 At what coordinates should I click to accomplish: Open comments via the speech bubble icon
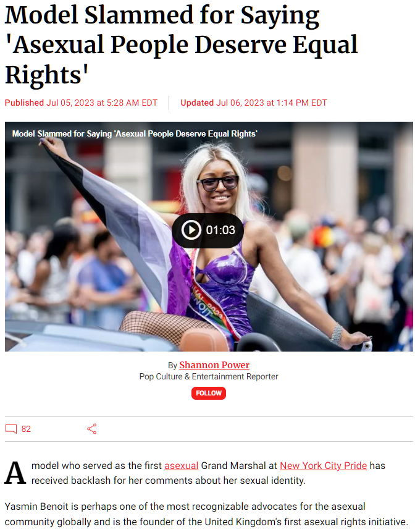click(11, 429)
